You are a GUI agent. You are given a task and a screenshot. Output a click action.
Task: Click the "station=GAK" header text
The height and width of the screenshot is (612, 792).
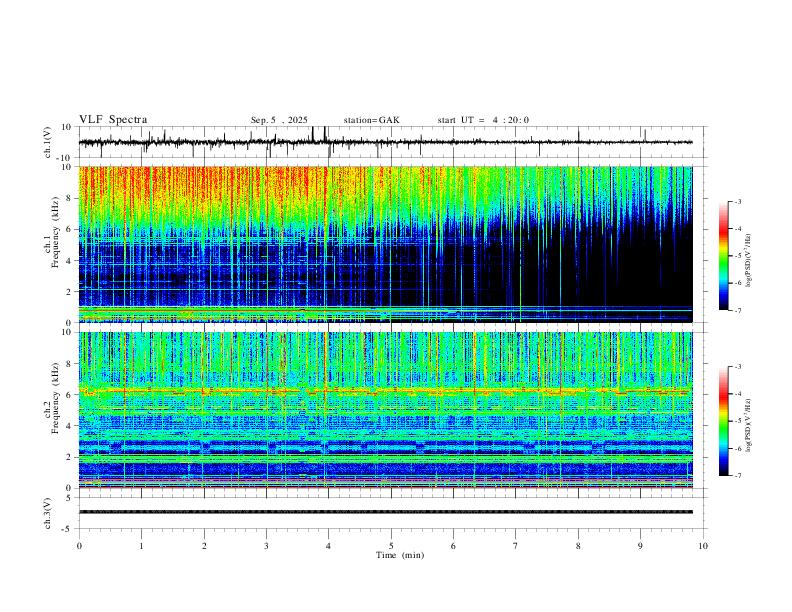pyautogui.click(x=371, y=120)
